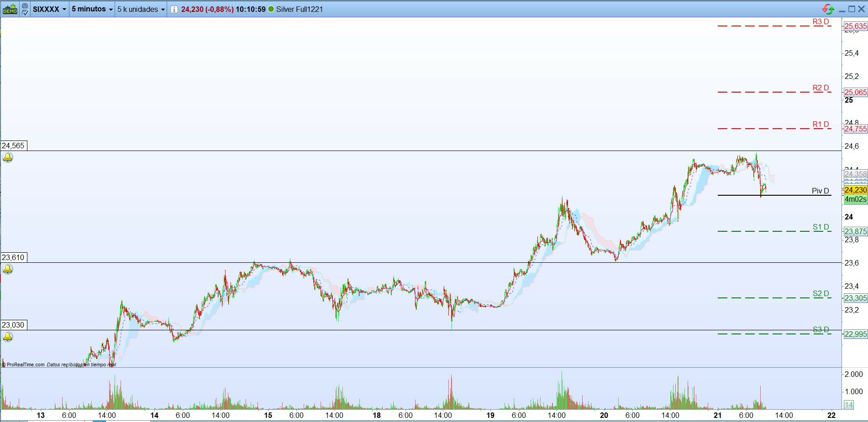Click the 1.000 volume scale label
The width and height of the screenshot is (868, 422).
pyautogui.click(x=854, y=391)
